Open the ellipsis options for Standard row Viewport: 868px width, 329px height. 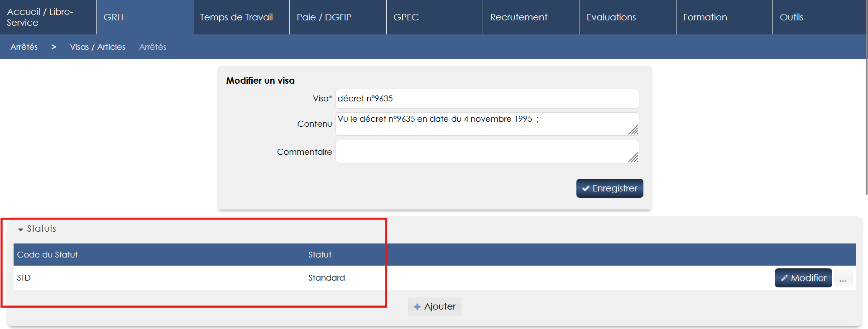tap(843, 278)
